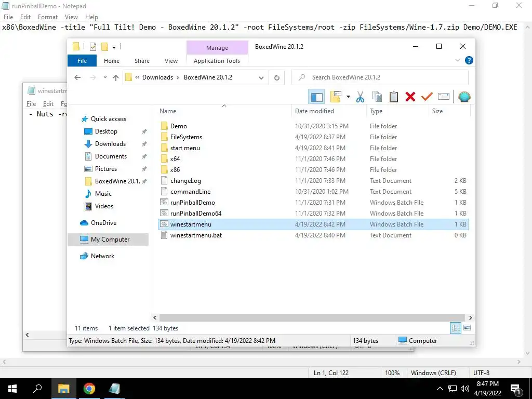Sort by the Type column header
Image resolution: width=532 pixels, height=399 pixels.
[397, 111]
